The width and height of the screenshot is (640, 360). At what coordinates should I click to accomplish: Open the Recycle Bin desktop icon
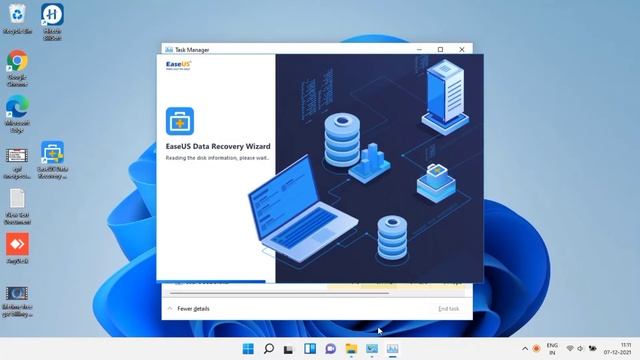[17, 18]
